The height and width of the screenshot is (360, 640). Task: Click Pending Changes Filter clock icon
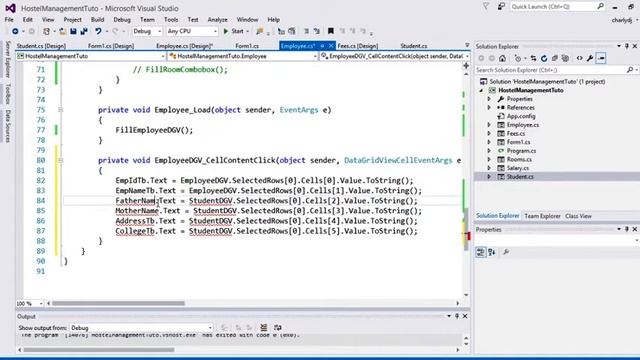518,58
